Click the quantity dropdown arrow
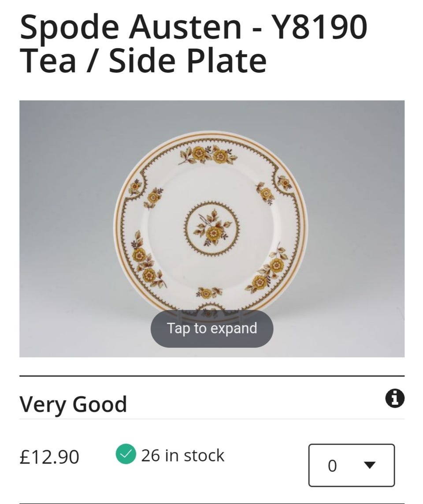Image resolution: width=423 pixels, height=504 pixels. point(370,465)
